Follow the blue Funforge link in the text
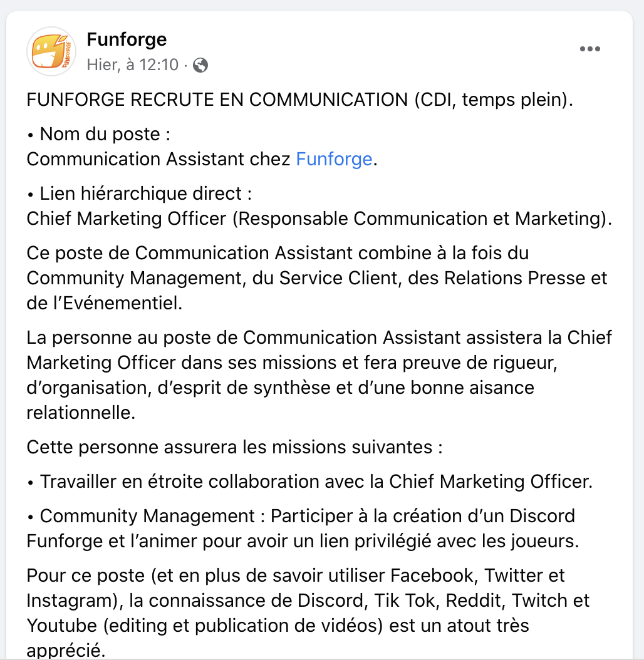The height and width of the screenshot is (660, 644). point(334,159)
